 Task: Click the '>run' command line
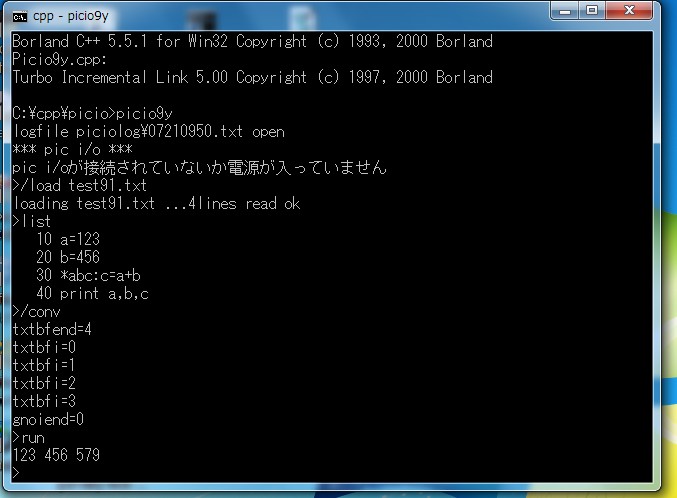pos(28,438)
